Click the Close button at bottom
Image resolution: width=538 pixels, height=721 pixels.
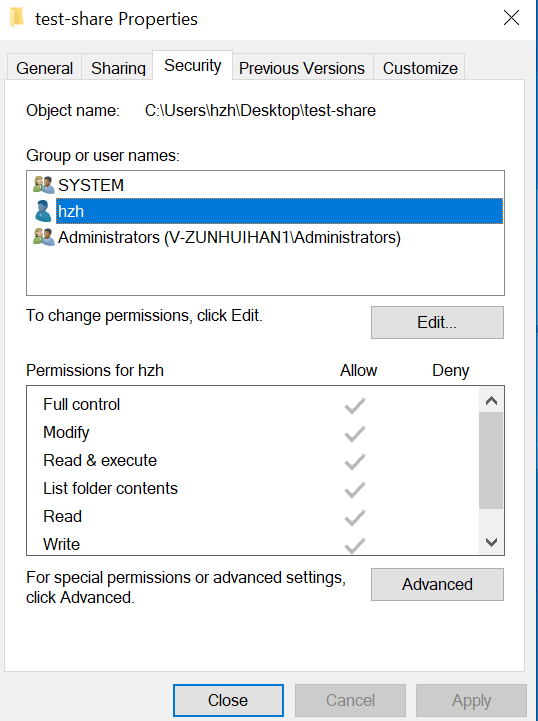pyautogui.click(x=228, y=700)
